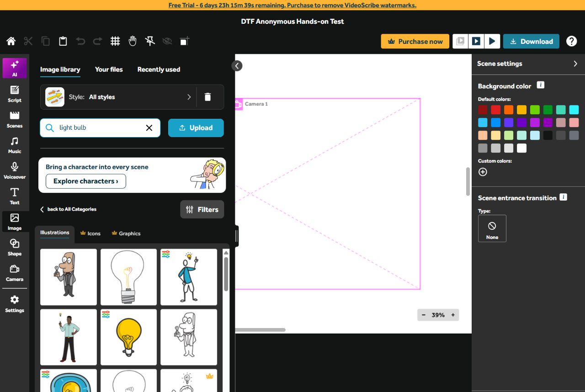Clear the light bulb search text
585x392 pixels.
[149, 128]
